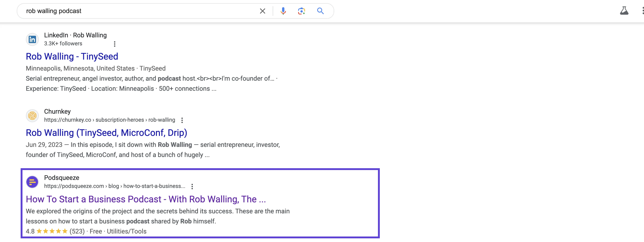The height and width of the screenshot is (242, 644).
Task: Click the '3.3K+ followers' text
Action: coord(63,43)
